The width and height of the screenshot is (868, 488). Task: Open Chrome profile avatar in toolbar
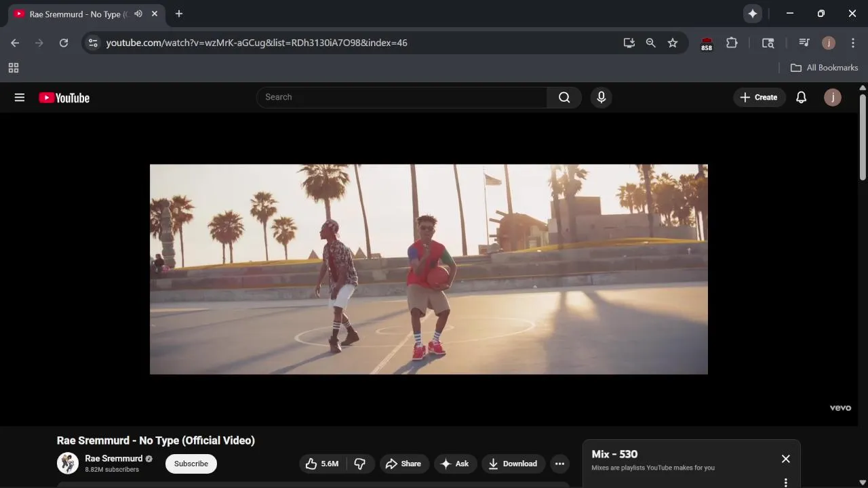829,43
